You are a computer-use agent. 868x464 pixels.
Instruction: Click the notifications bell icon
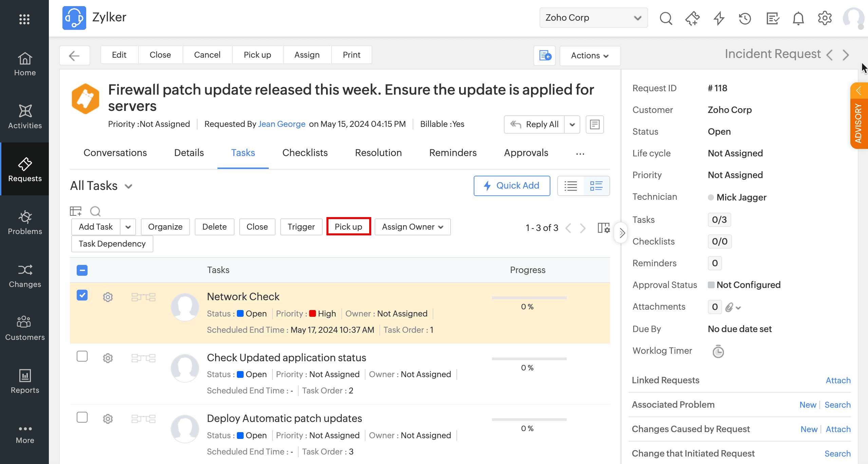(798, 18)
